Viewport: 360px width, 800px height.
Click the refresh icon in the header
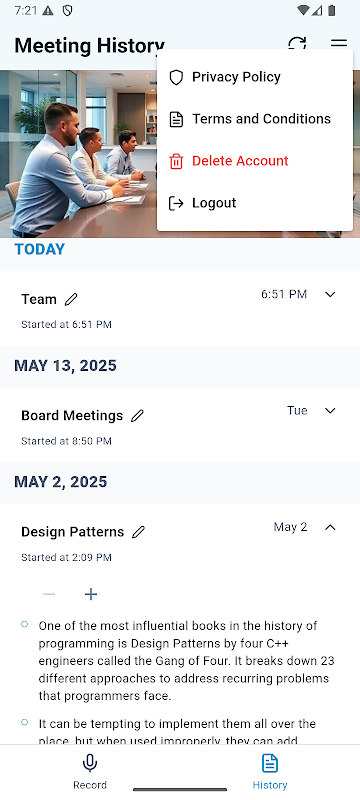297,43
